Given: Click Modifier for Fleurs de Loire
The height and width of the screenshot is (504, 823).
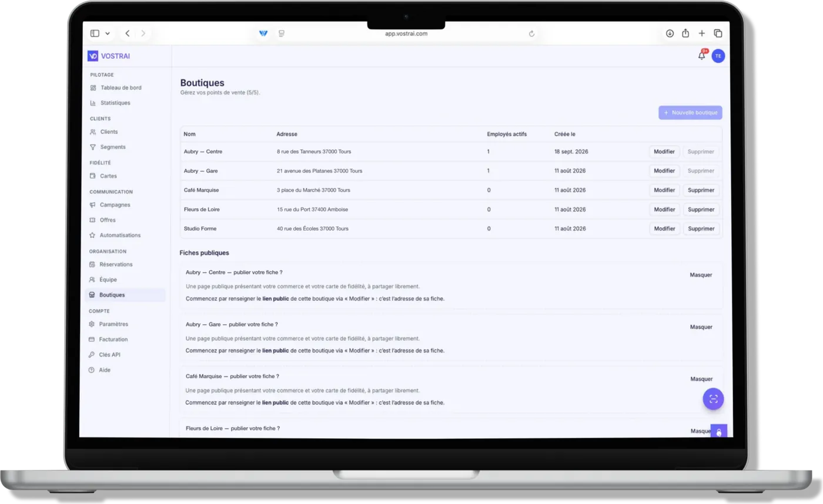Looking at the screenshot, I should [x=664, y=210].
